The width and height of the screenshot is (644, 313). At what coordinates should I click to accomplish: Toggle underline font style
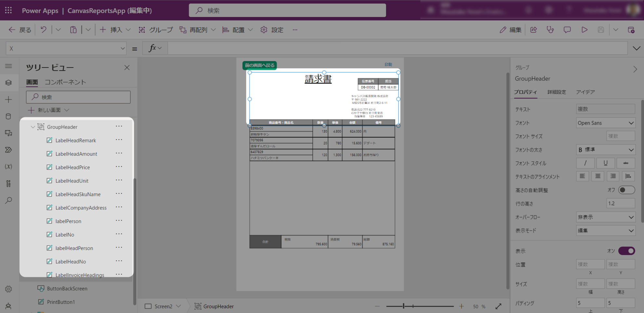click(x=605, y=163)
